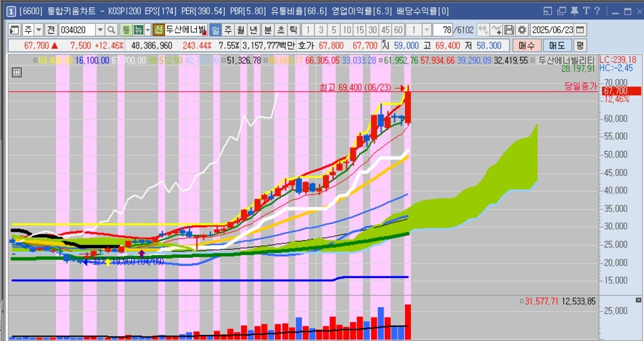Click the overlapping windows icon in the title bar
The image size is (644, 341).
(x=562, y=11)
